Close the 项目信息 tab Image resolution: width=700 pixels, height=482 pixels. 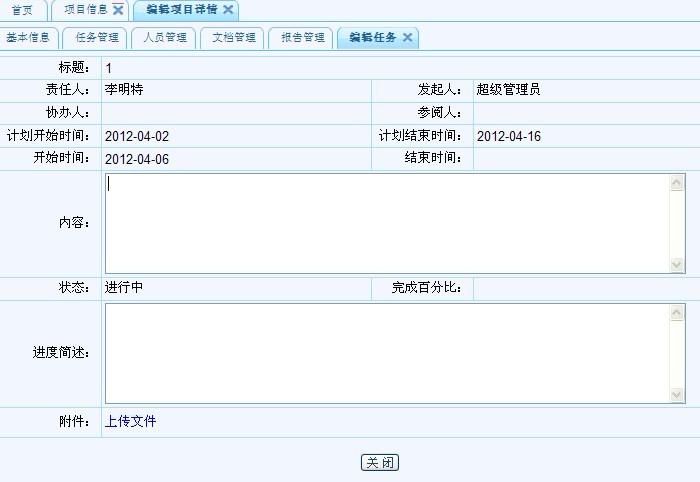coord(118,10)
